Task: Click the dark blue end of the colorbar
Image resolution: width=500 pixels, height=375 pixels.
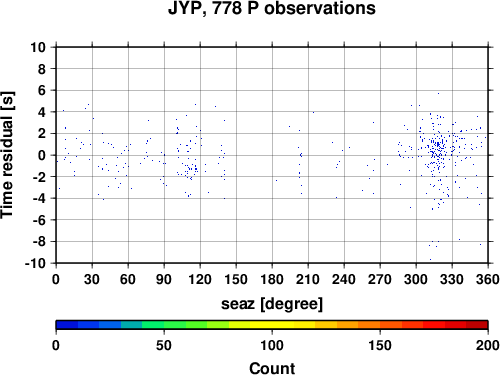Action: coord(67,325)
